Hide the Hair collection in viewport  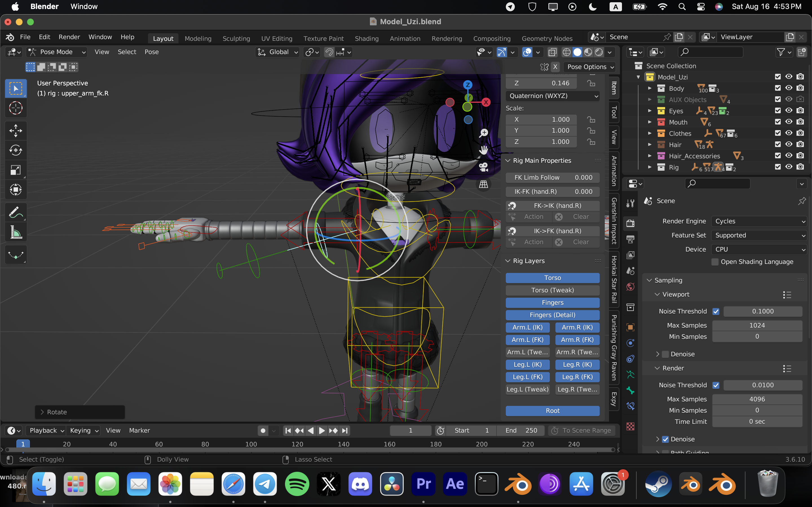coord(789,144)
